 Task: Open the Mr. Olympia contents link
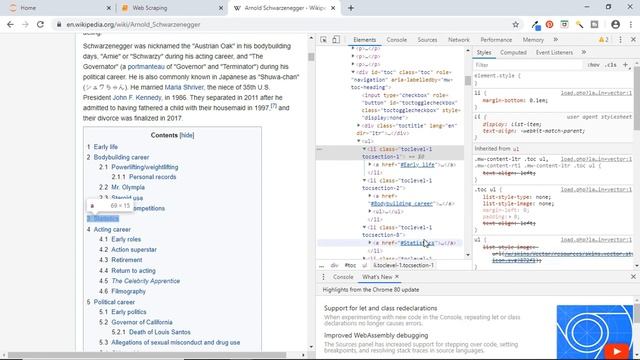click(128, 187)
